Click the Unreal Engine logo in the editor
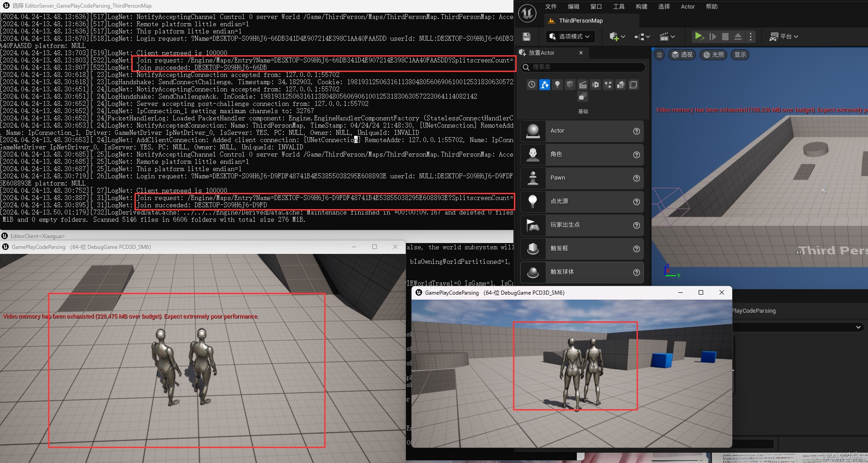This screenshot has height=463, width=868. coord(527,13)
